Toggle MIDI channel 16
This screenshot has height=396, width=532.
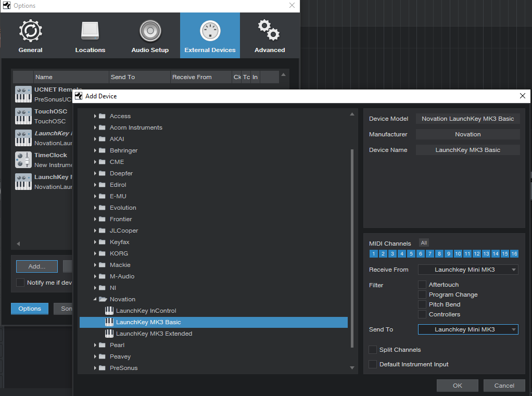coord(514,253)
